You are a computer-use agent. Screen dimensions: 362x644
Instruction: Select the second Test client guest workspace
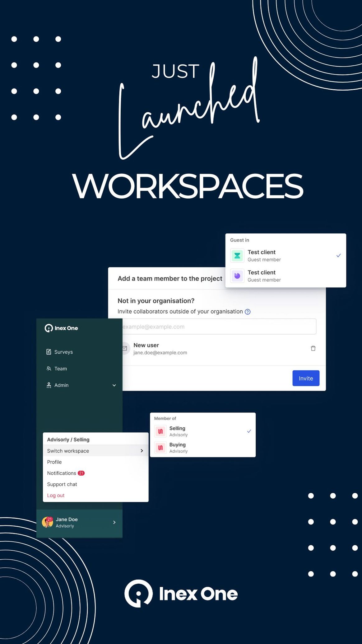(x=285, y=276)
